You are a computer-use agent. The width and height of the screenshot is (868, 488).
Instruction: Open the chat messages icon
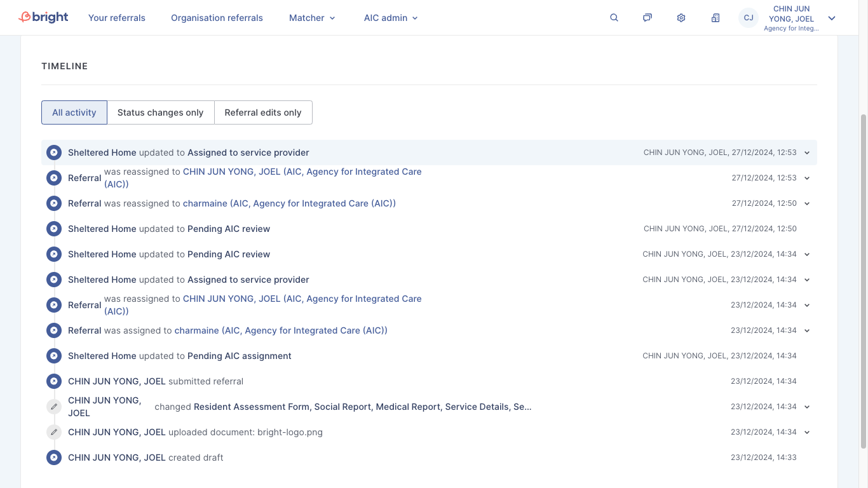coord(647,18)
